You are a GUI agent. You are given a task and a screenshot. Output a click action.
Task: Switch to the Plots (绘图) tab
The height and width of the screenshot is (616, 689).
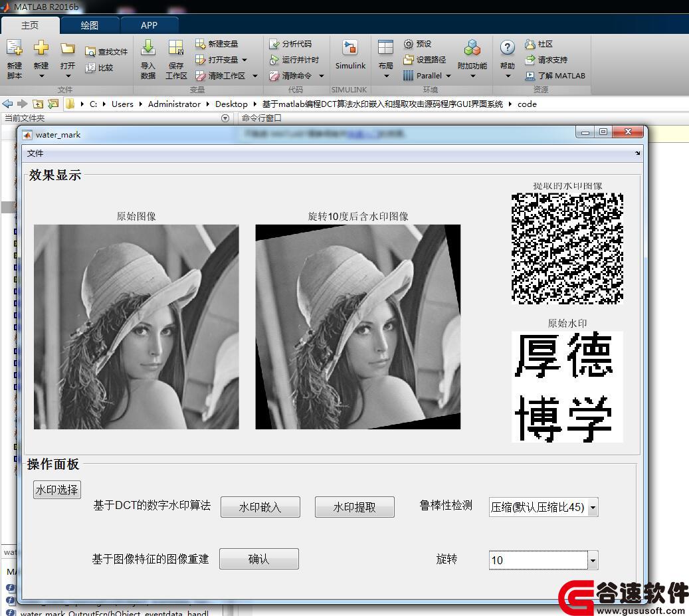(x=89, y=25)
